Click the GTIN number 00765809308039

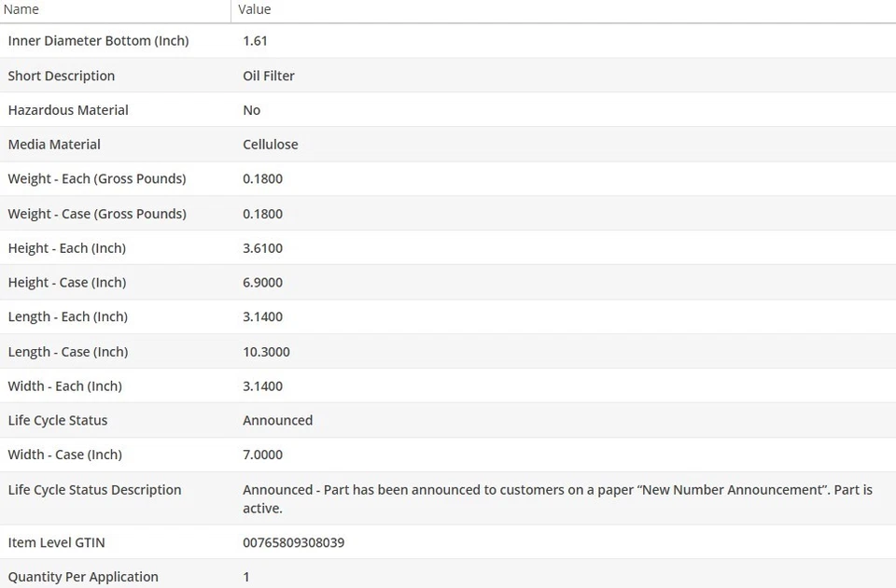tap(294, 543)
